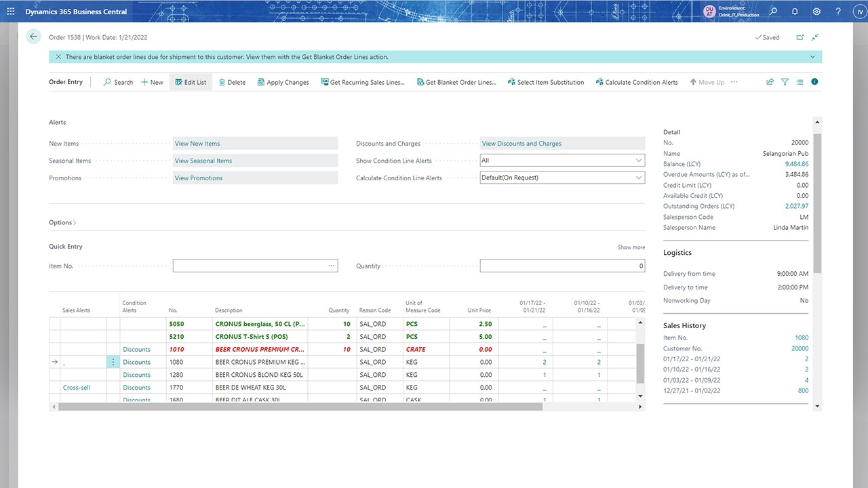The image size is (868, 488).
Task: Open View Promotions link
Action: click(x=199, y=178)
